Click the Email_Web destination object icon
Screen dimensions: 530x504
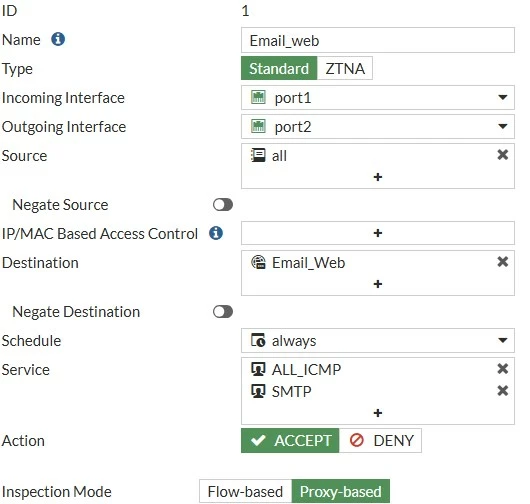258,262
